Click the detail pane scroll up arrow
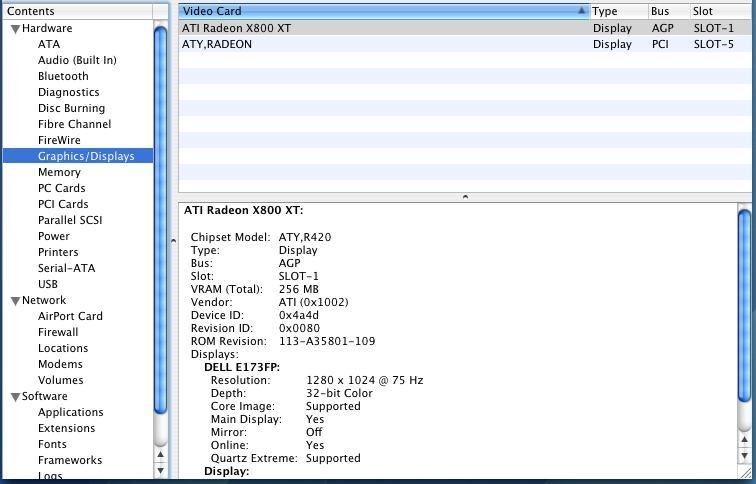Viewport: 756px width, 484px height. (744, 439)
